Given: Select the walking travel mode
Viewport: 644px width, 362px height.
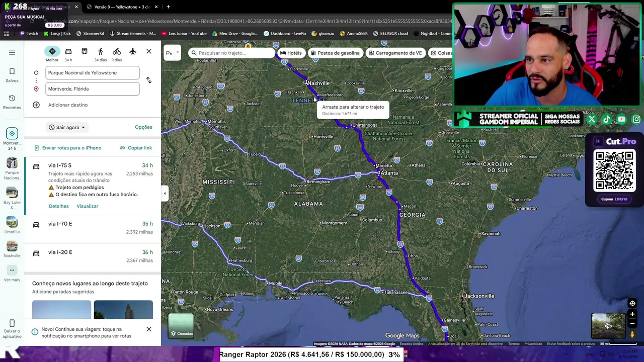Looking at the screenshot, I should (101, 54).
